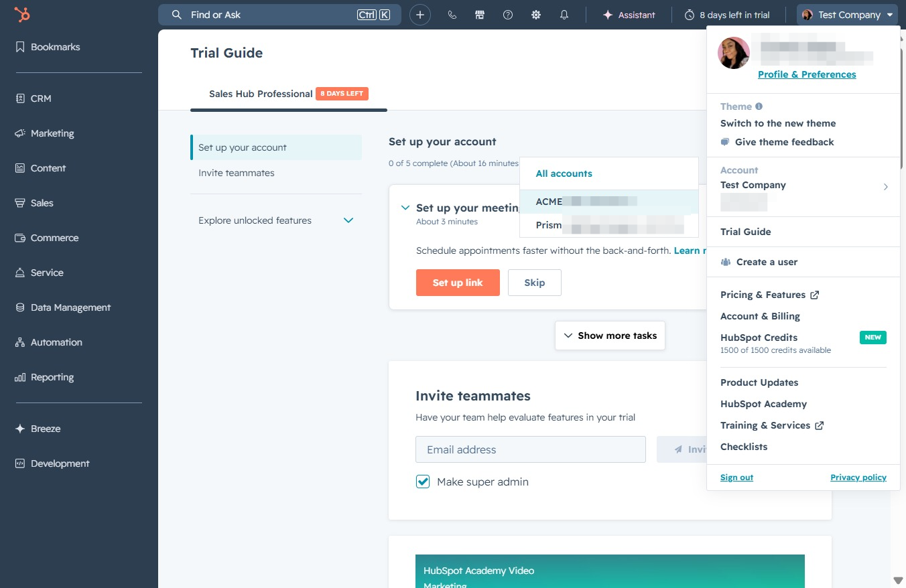The height and width of the screenshot is (588, 906).
Task: Open the Reporting sidebar menu
Action: pos(45,377)
